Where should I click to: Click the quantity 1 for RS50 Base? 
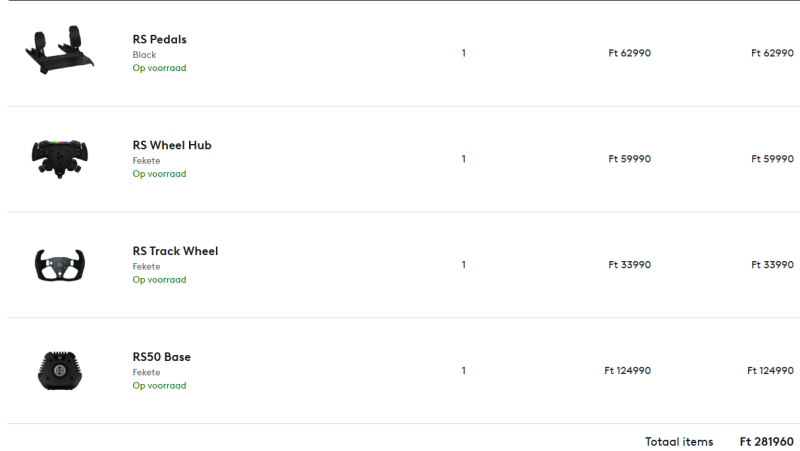(x=463, y=371)
